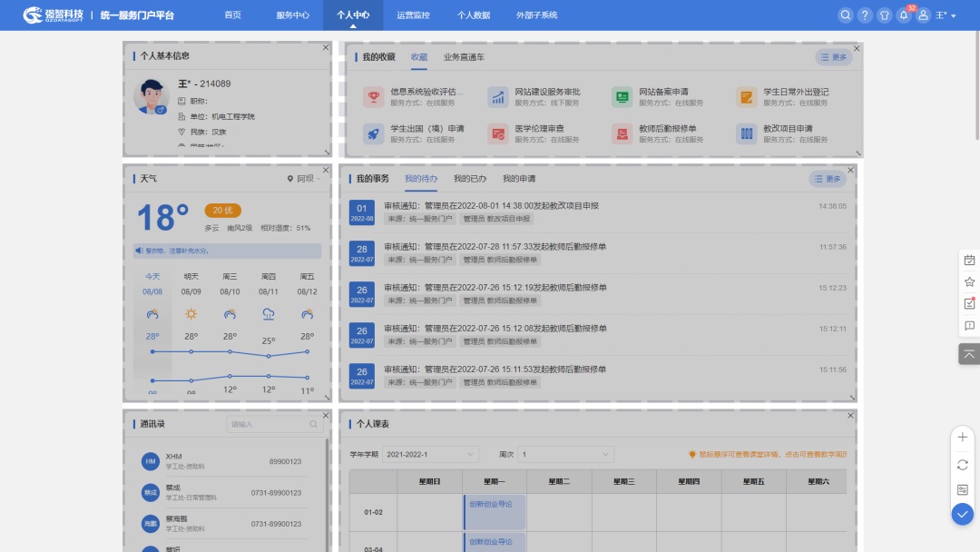The width and height of the screenshot is (980, 552).
Task: Open 运营监控 in top navigation
Action: point(413,15)
